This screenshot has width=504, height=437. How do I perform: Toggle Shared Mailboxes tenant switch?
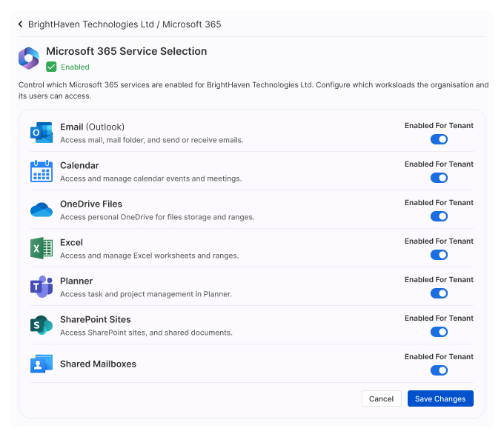pos(439,370)
